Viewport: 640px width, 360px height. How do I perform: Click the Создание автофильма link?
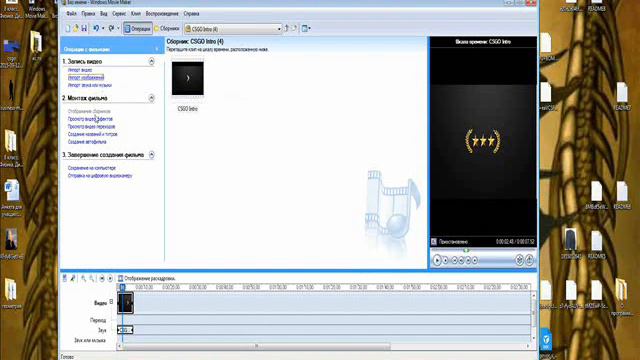(87, 142)
